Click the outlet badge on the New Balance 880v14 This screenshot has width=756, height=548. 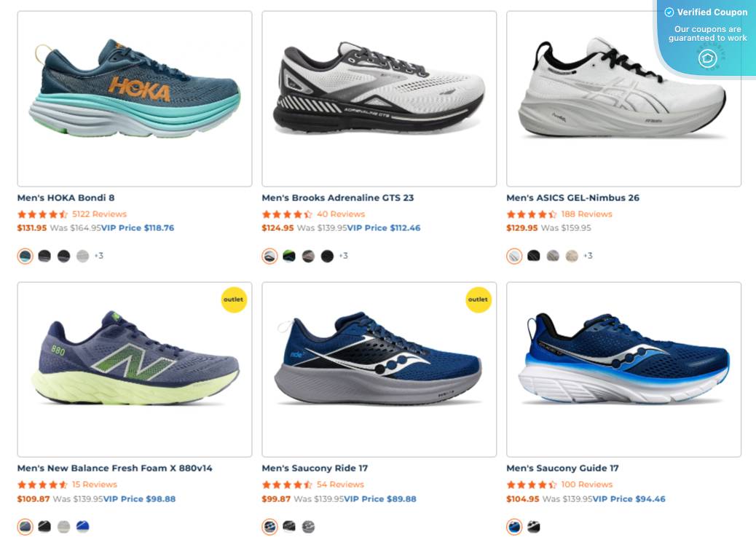click(x=233, y=300)
